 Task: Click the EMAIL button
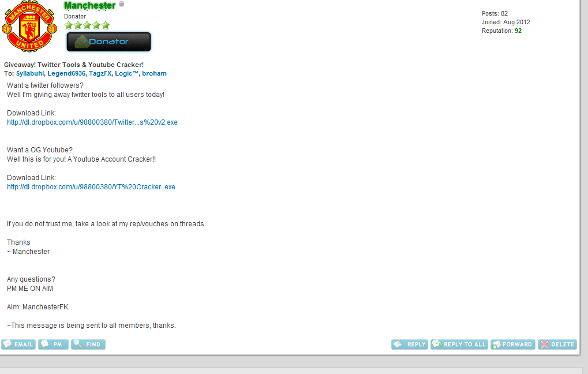(18, 345)
